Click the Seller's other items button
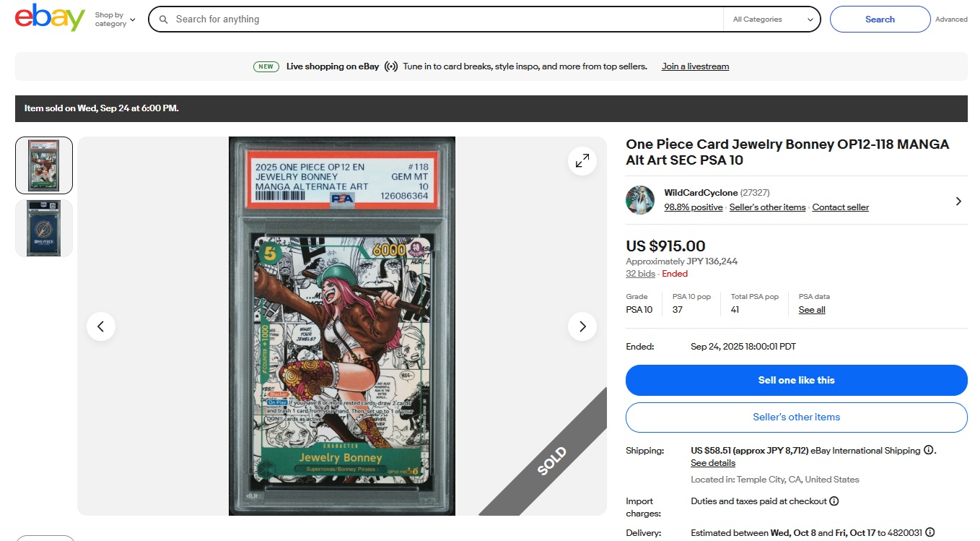 [796, 417]
